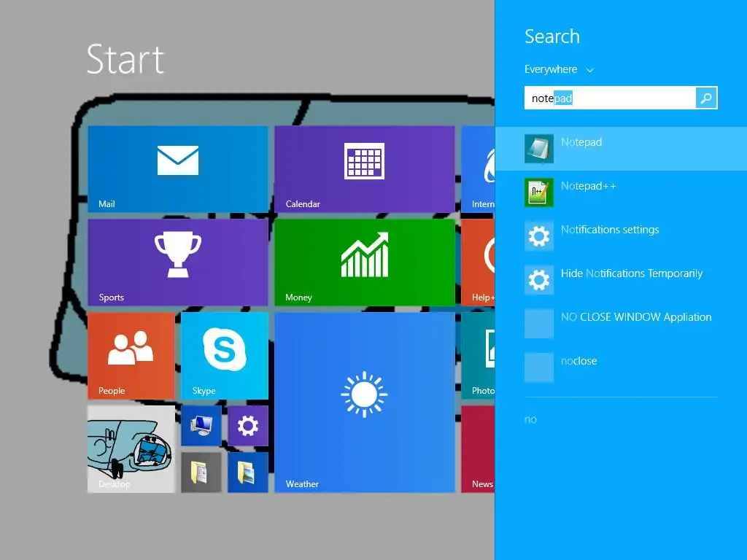Open the PC settings gear tile
The width and height of the screenshot is (747, 560).
248,425
